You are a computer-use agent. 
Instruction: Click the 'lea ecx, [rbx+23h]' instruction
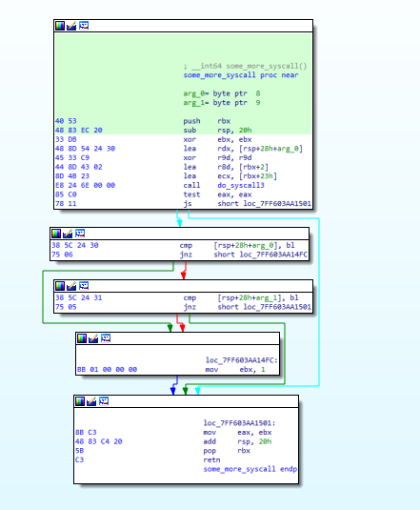(230, 176)
